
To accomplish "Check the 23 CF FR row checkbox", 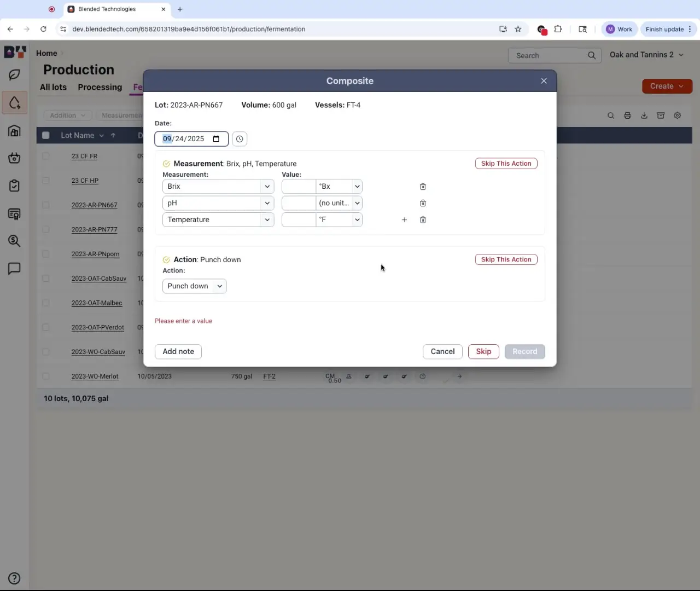I will tap(46, 156).
